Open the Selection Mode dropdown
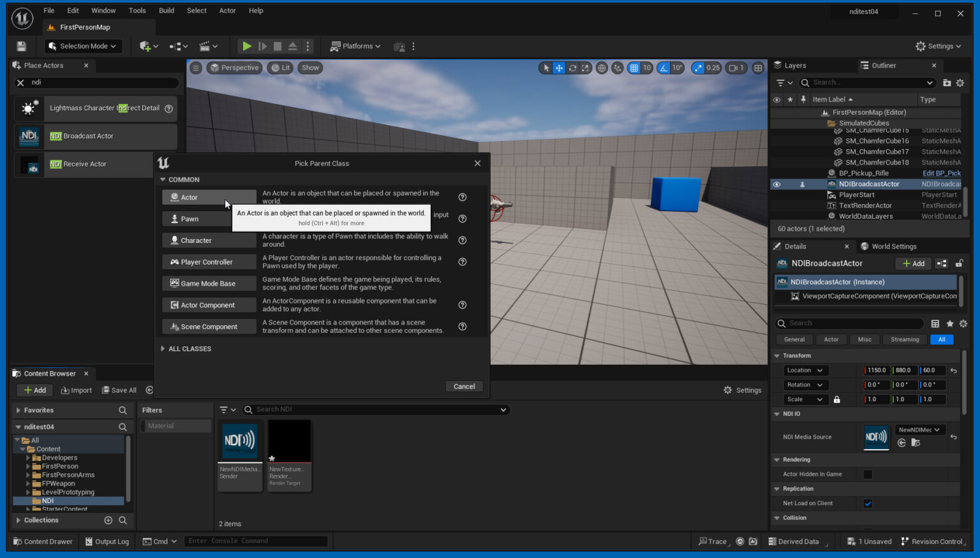This screenshot has width=980, height=558. pyautogui.click(x=83, y=46)
